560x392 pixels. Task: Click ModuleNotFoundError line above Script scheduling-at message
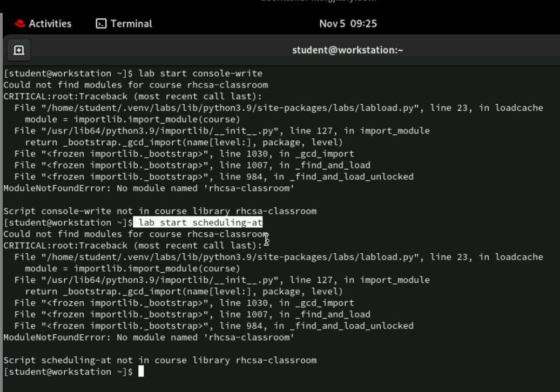(149, 337)
